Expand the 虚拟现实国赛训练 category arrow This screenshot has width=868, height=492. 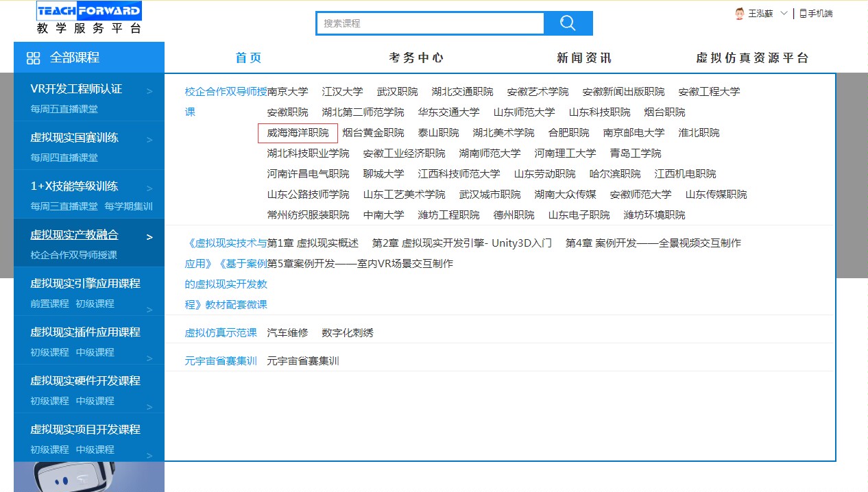149,140
